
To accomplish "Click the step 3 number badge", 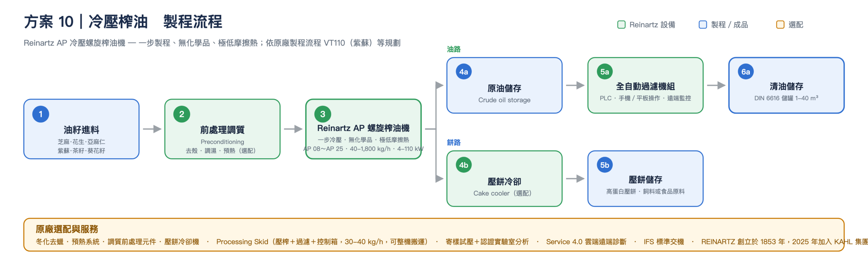I will 323,114.
